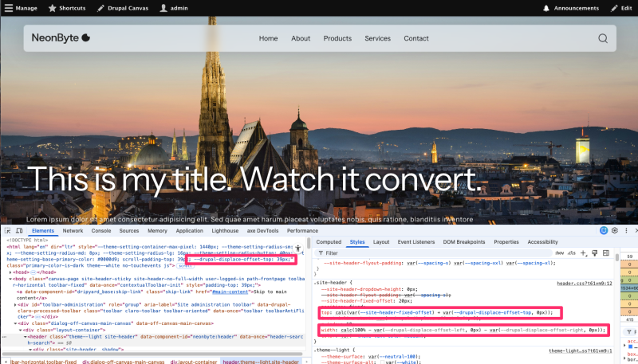Toggle the .cls class editor button
The height and width of the screenshot is (364, 638).
571,253
